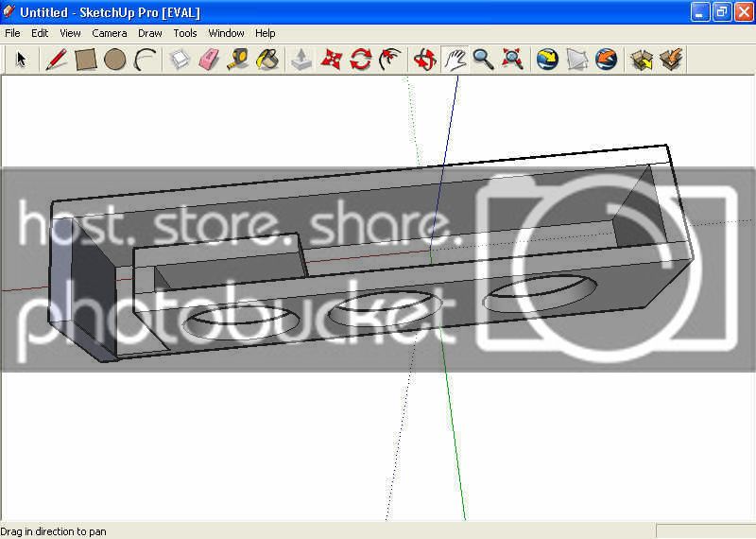Click the measurements box in status bar

(x=705, y=530)
